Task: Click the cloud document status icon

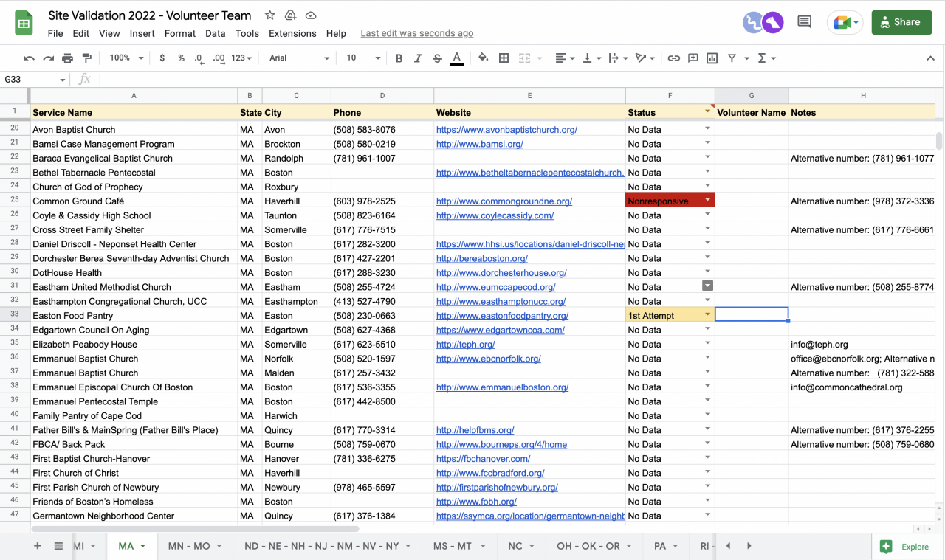Action: [311, 15]
